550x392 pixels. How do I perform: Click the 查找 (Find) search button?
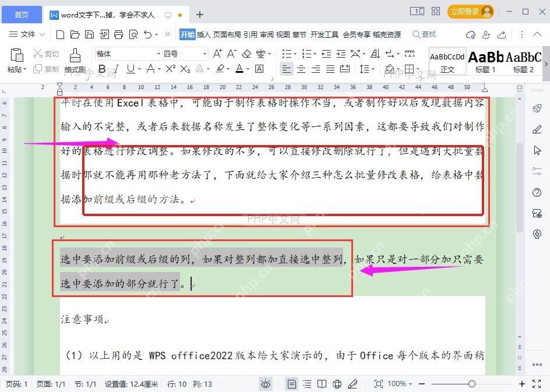[x=424, y=34]
